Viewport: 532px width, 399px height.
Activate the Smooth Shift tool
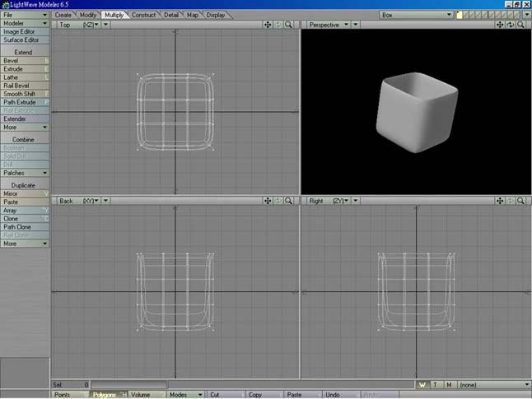[x=25, y=94]
